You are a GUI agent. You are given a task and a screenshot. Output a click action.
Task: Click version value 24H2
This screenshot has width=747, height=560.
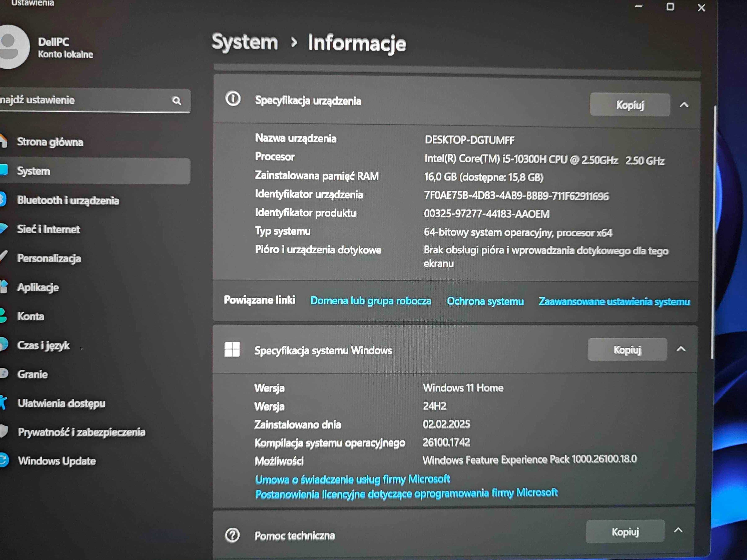point(435,406)
